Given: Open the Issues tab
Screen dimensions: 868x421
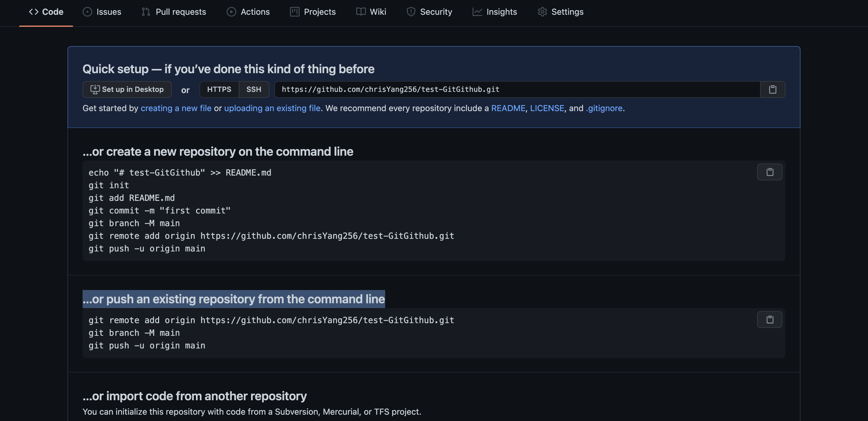Looking at the screenshot, I should (x=102, y=12).
